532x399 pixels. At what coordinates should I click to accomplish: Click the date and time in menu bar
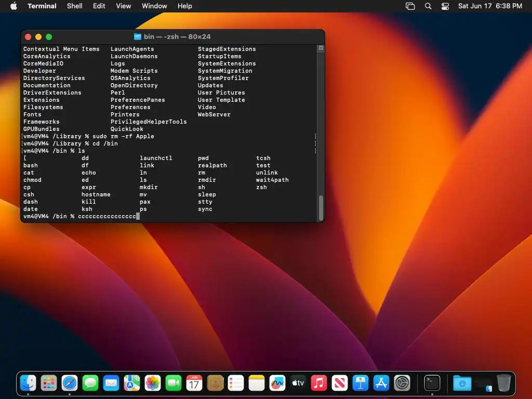(490, 6)
